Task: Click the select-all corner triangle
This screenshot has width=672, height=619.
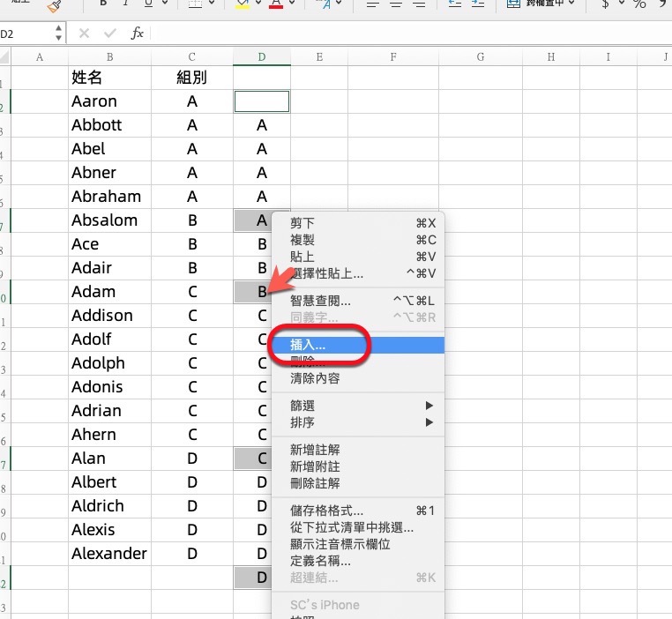Action: coord(4,56)
